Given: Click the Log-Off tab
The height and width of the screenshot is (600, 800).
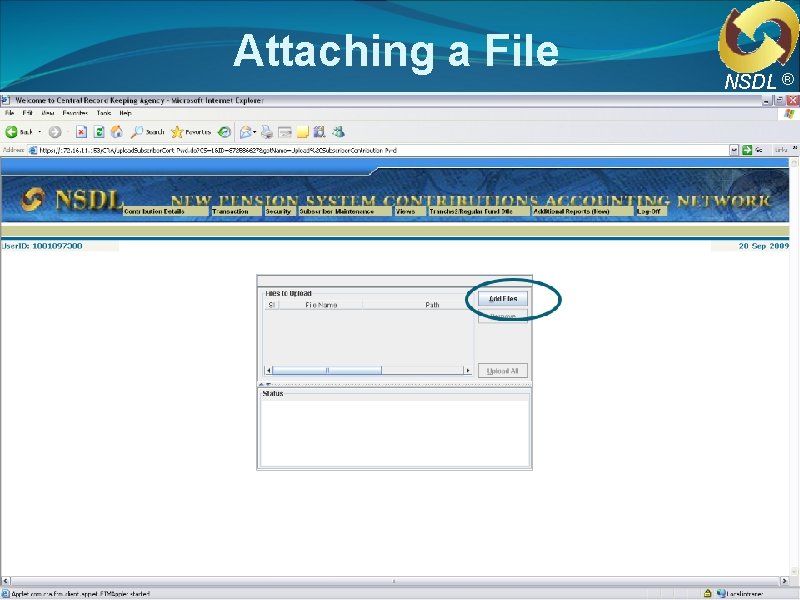Looking at the screenshot, I should 651,211.
